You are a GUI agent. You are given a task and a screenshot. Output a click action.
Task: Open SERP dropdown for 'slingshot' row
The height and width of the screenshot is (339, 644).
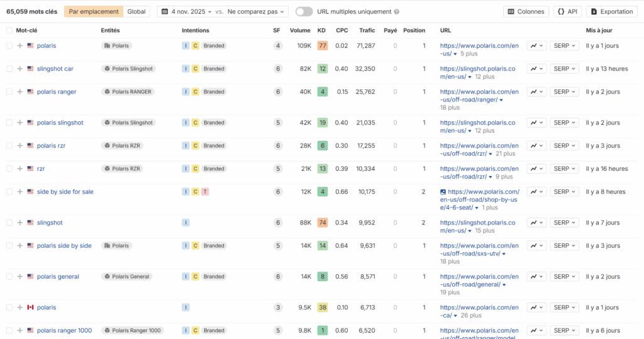tap(564, 222)
